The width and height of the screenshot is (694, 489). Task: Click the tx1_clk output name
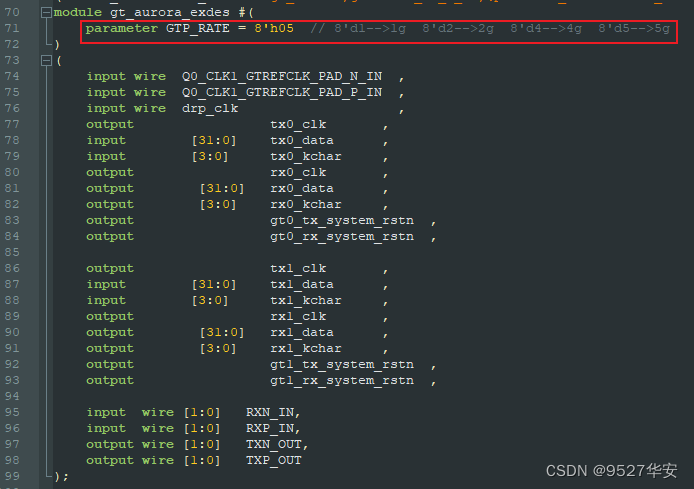(x=298, y=269)
